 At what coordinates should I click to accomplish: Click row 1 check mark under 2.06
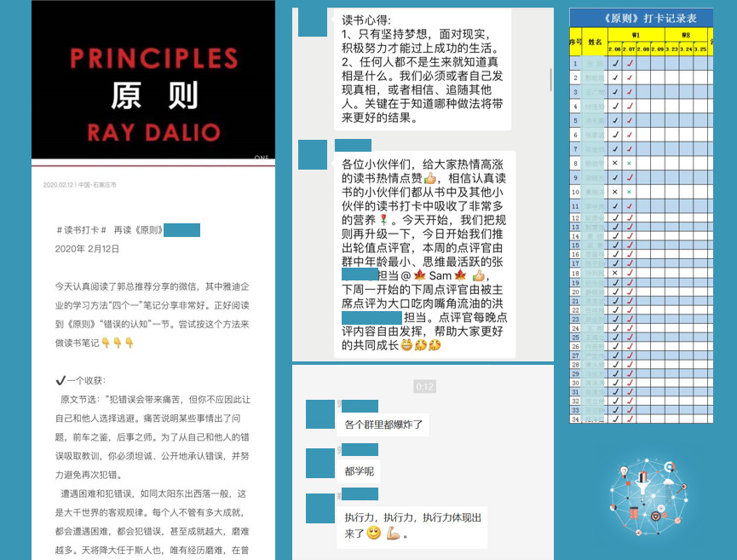(x=615, y=63)
